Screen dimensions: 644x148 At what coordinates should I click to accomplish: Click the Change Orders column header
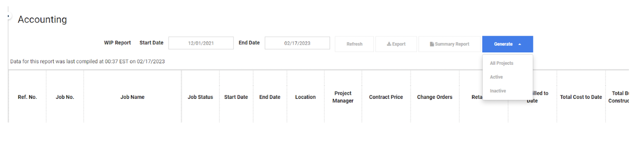[434, 97]
